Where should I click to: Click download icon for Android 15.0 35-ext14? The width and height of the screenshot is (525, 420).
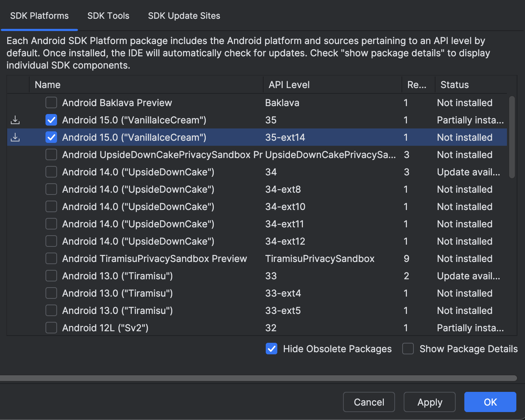click(x=15, y=137)
